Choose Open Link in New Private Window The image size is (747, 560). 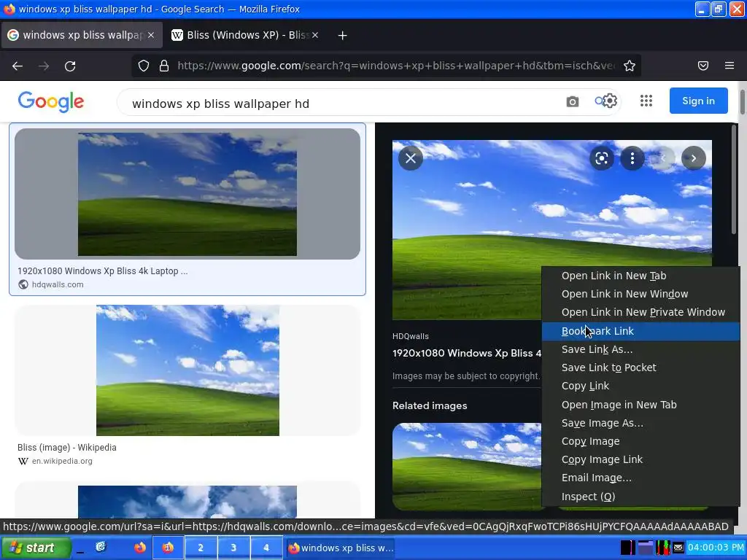(x=640, y=312)
